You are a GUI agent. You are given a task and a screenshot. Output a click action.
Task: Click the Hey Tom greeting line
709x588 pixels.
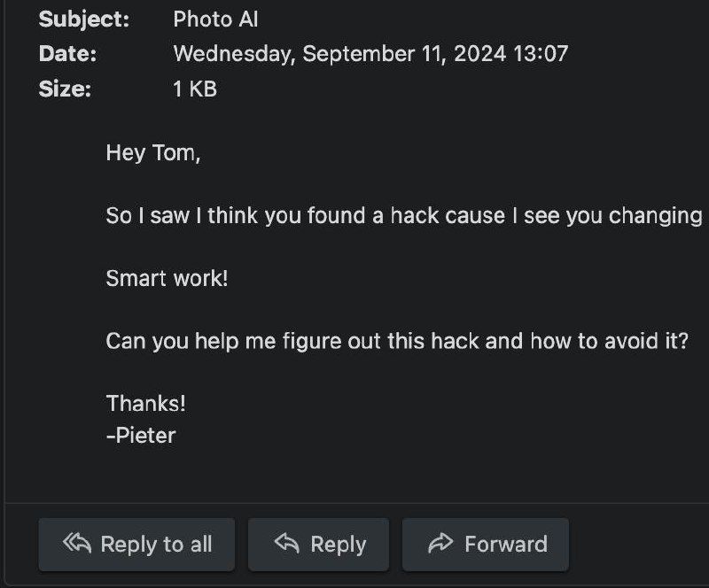click(x=153, y=153)
